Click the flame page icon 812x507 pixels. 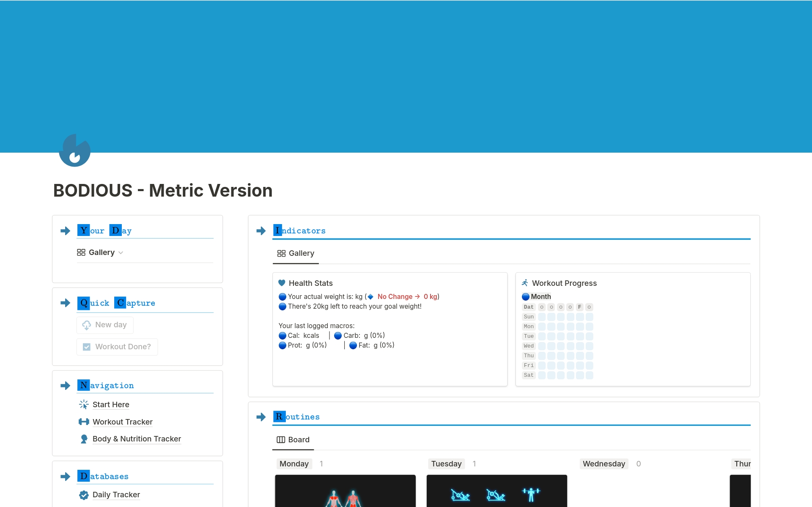tap(75, 150)
